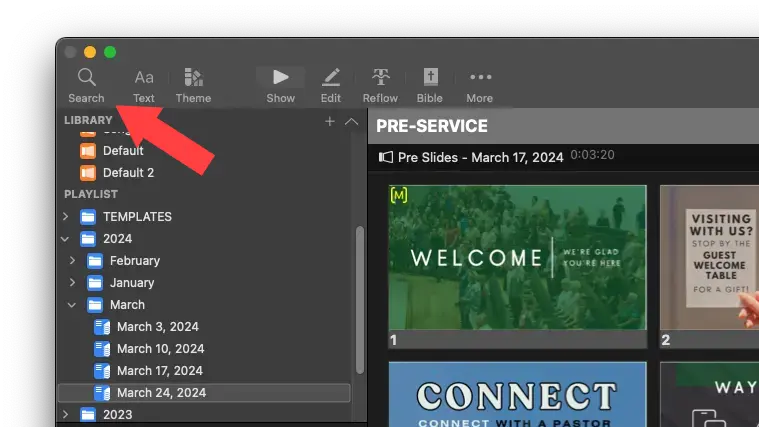Click the sidebar vertical scrollbar

pyautogui.click(x=360, y=300)
